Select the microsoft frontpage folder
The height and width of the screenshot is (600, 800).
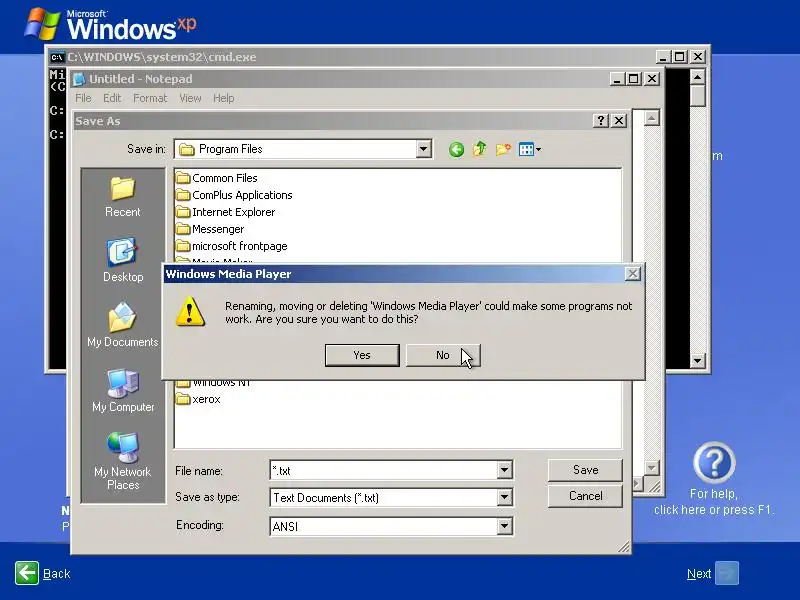point(232,246)
